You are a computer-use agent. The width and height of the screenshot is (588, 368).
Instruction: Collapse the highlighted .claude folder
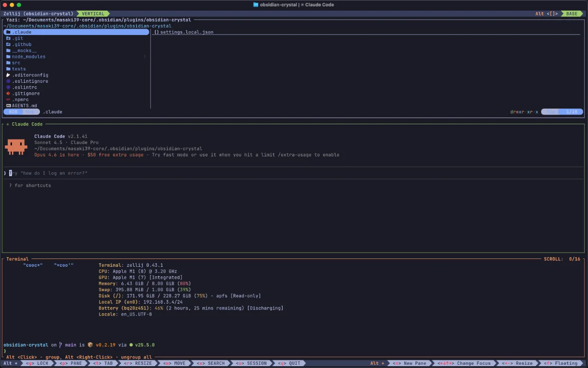point(22,32)
